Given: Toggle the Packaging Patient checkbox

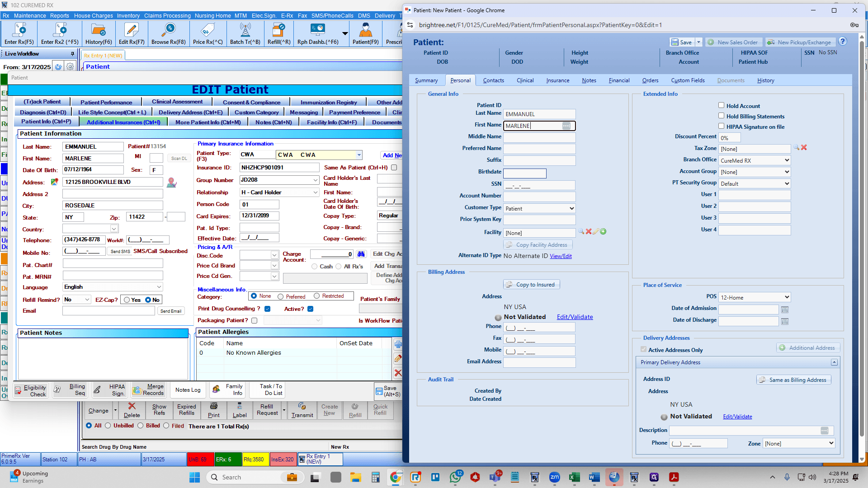Looking at the screenshot, I should [x=254, y=320].
